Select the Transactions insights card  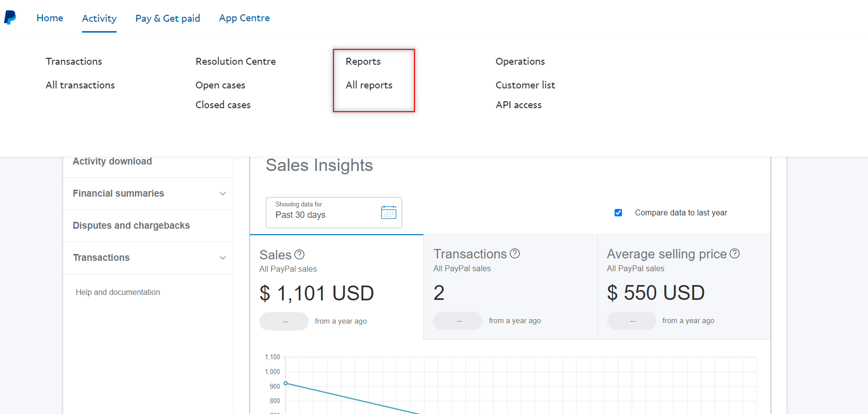point(510,287)
